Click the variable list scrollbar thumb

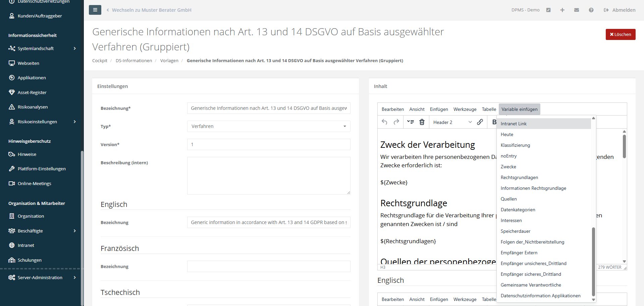click(x=593, y=261)
